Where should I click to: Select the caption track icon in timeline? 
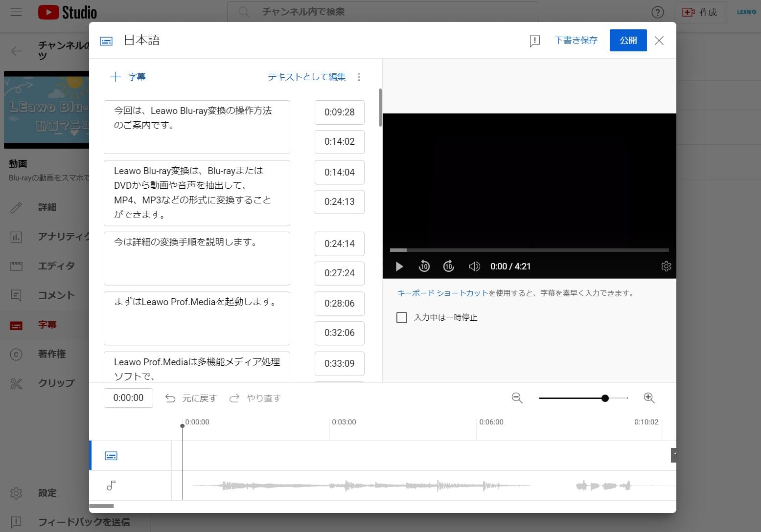111,456
